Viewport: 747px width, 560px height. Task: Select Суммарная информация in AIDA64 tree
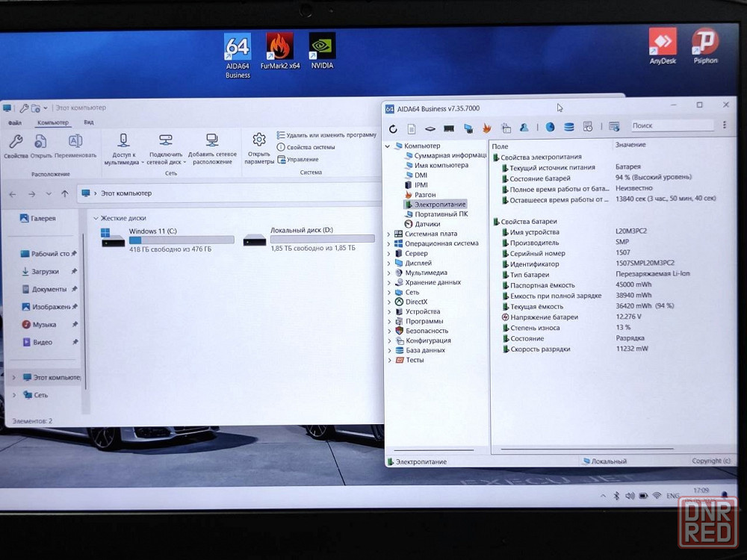445,155
